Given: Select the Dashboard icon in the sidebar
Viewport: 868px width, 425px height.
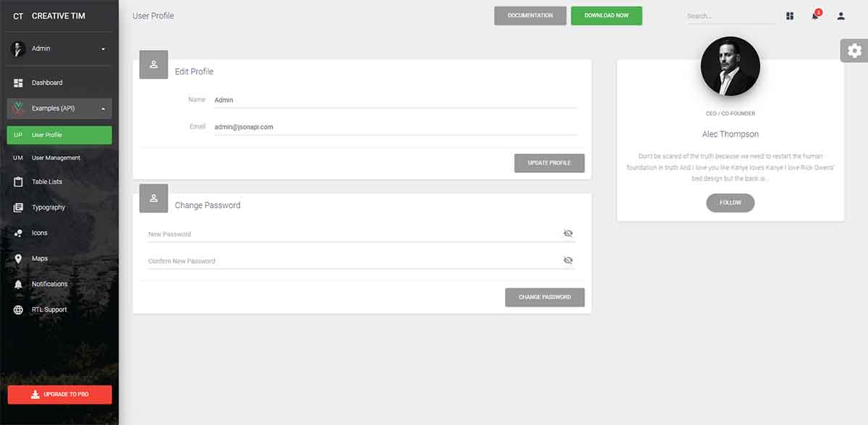Looking at the screenshot, I should [17, 82].
